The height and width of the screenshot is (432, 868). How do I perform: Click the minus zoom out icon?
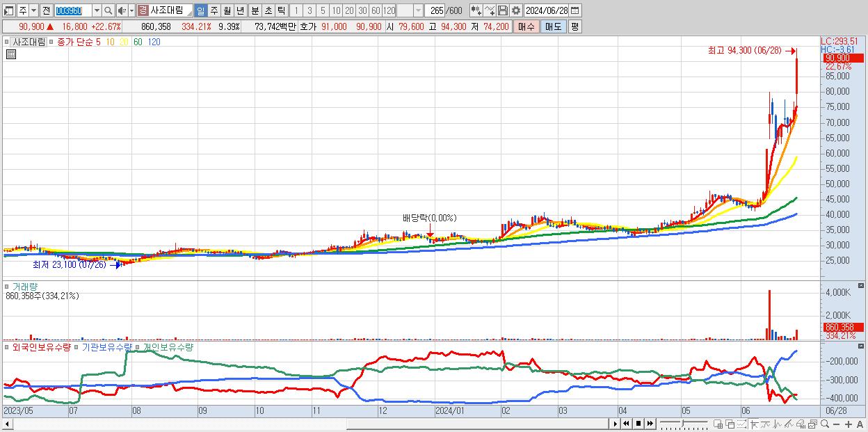836,424
